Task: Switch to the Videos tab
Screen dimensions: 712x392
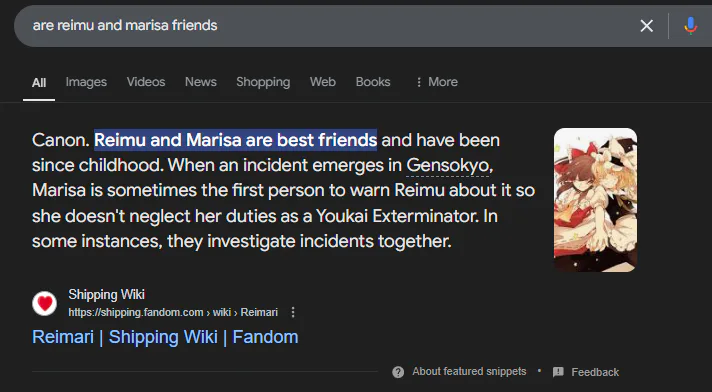Action: [x=146, y=82]
